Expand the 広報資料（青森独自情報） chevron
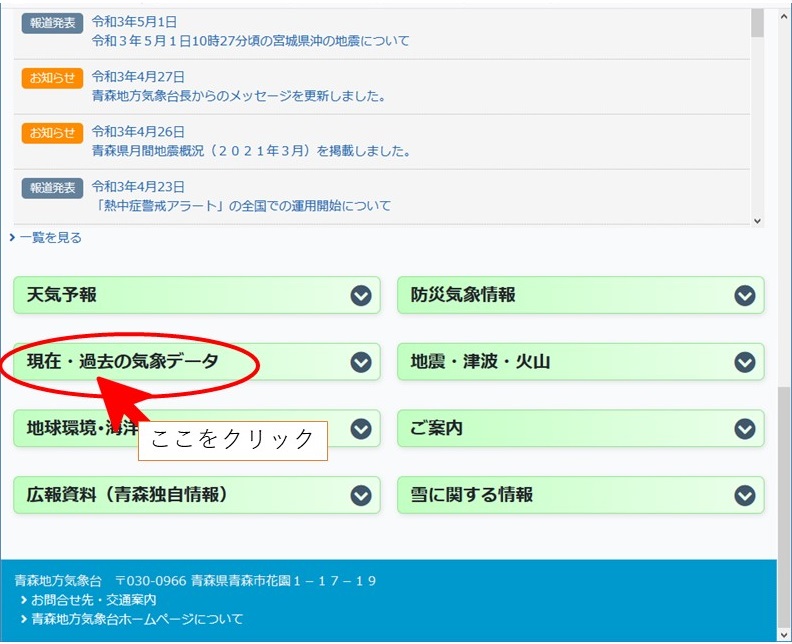 (361, 496)
